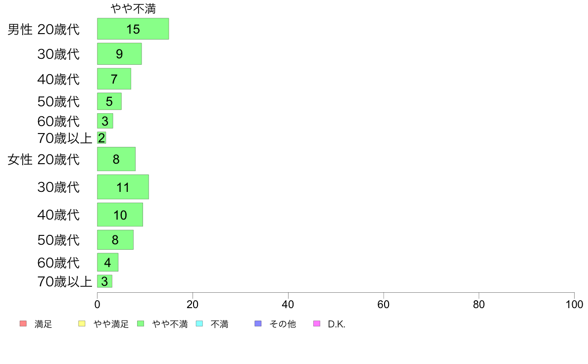Click the cyan 不満 legend swatch
The height and width of the screenshot is (364, 588).
pos(199,323)
